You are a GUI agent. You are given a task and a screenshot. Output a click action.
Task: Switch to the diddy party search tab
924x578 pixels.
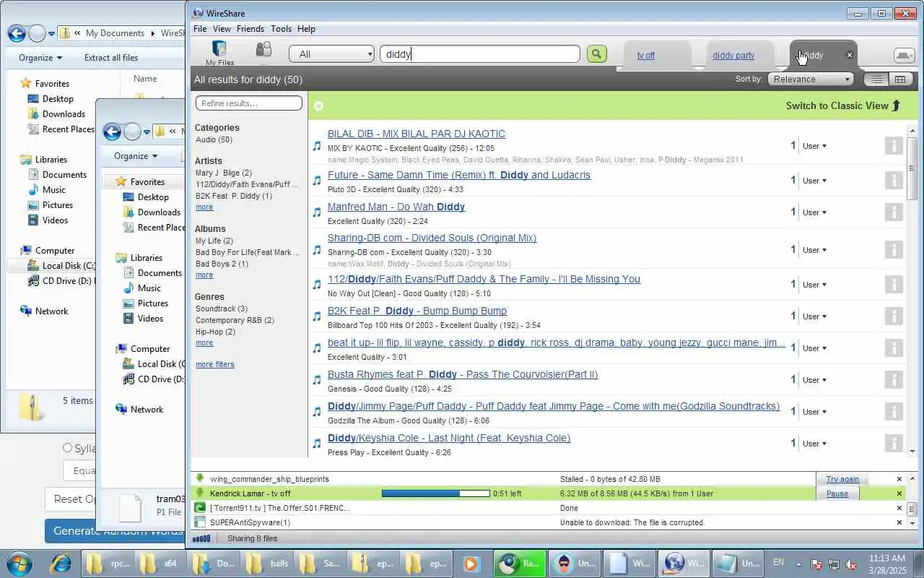coord(733,56)
